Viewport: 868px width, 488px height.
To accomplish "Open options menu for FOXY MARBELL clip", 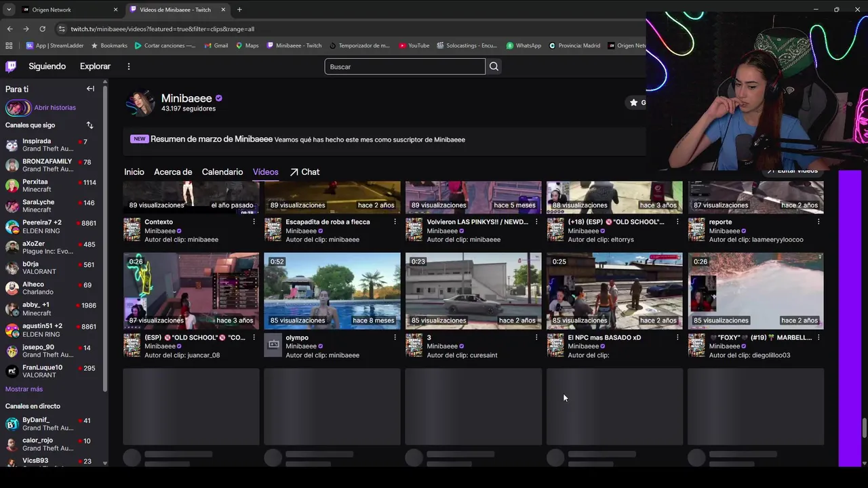I will tap(818, 338).
